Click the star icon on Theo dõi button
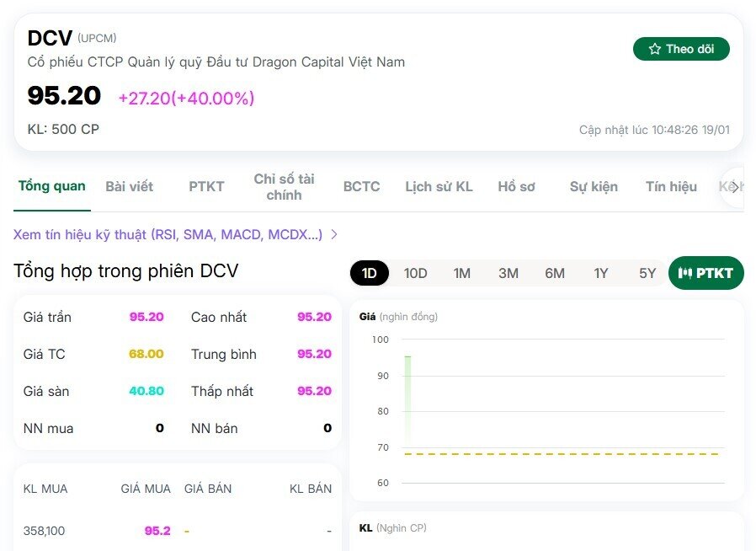Screen dimensions: 756x551 click(655, 49)
